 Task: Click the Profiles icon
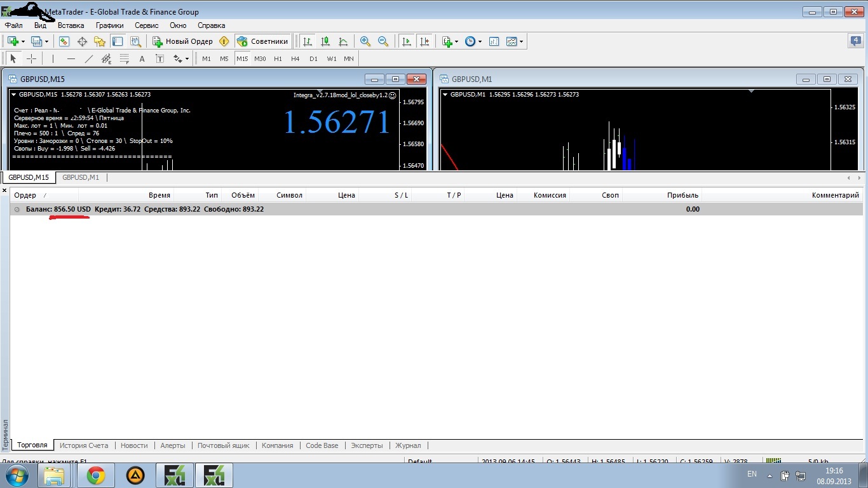pos(36,41)
